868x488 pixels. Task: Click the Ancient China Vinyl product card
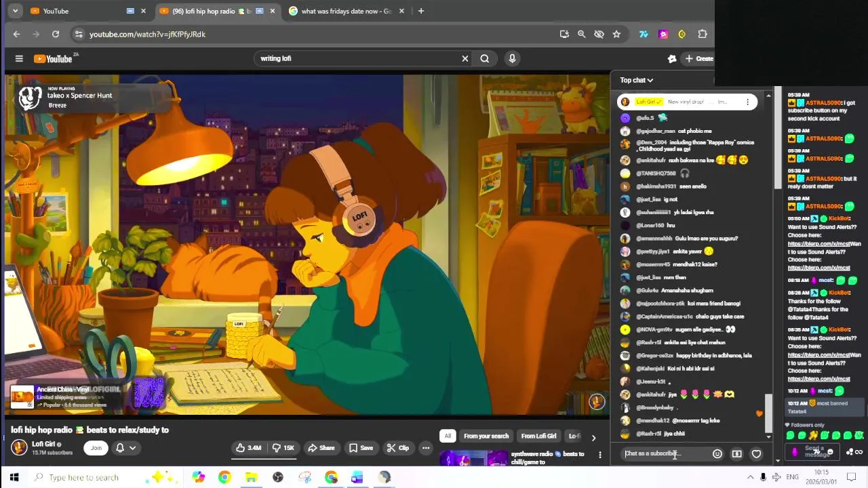click(x=66, y=396)
